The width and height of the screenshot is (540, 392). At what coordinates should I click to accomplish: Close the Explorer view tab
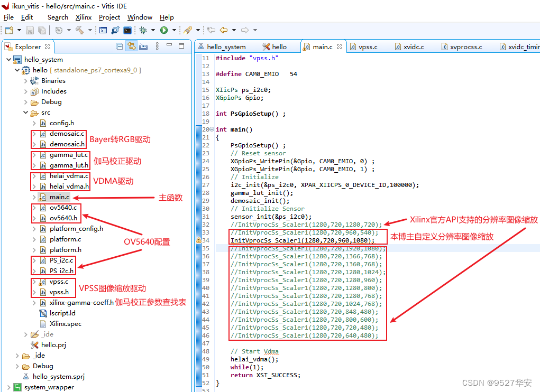point(48,46)
